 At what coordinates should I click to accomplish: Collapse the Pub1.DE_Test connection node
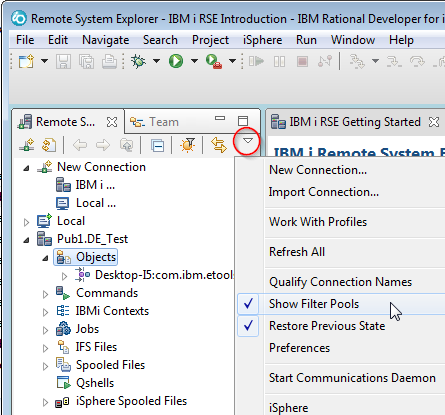[x=26, y=240]
